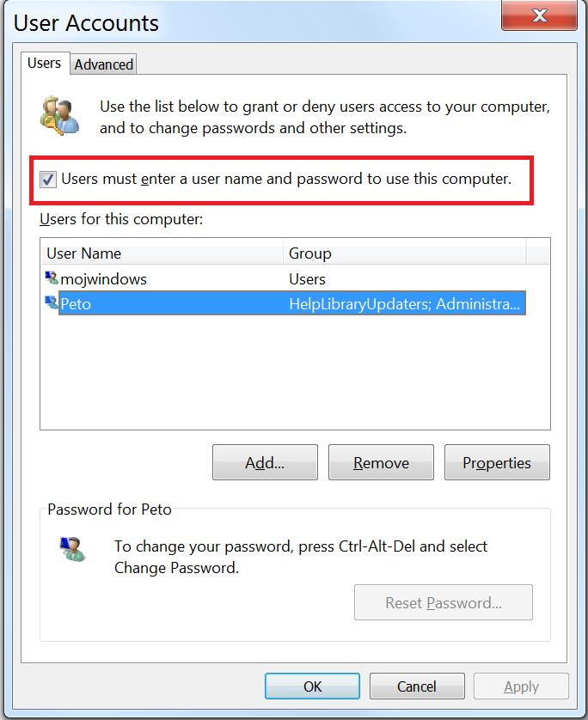Switch to the Advanced tab
The height and width of the screenshot is (720, 588).
point(104,64)
